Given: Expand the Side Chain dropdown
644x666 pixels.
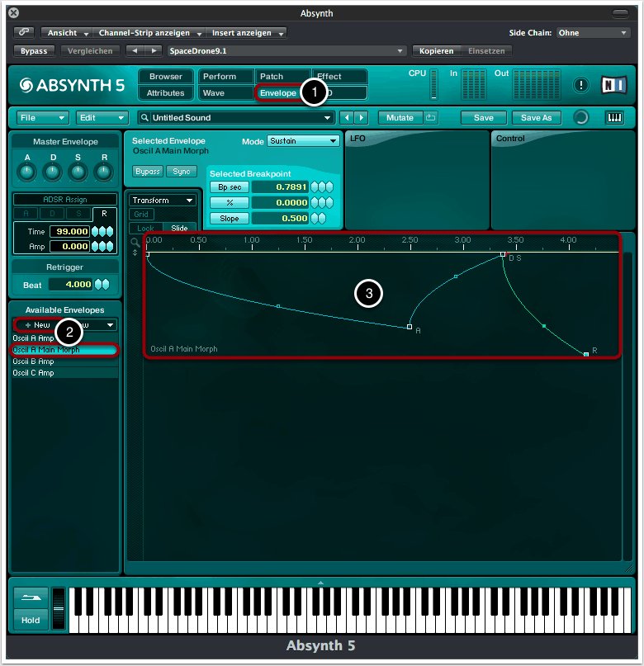Looking at the screenshot, I should 592,33.
